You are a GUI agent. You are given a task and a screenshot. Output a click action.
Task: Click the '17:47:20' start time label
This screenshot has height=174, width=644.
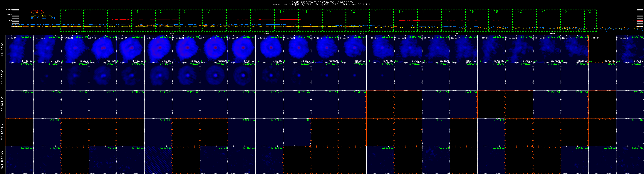click(12, 38)
